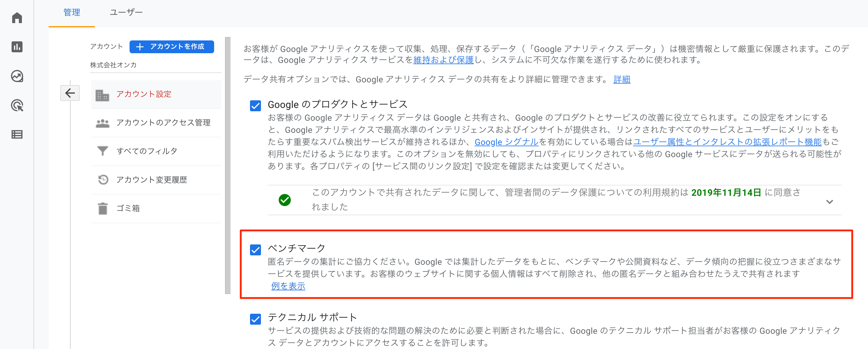Toggle the ベンチマーク checkbox
This screenshot has height=349, width=868.
tap(255, 250)
